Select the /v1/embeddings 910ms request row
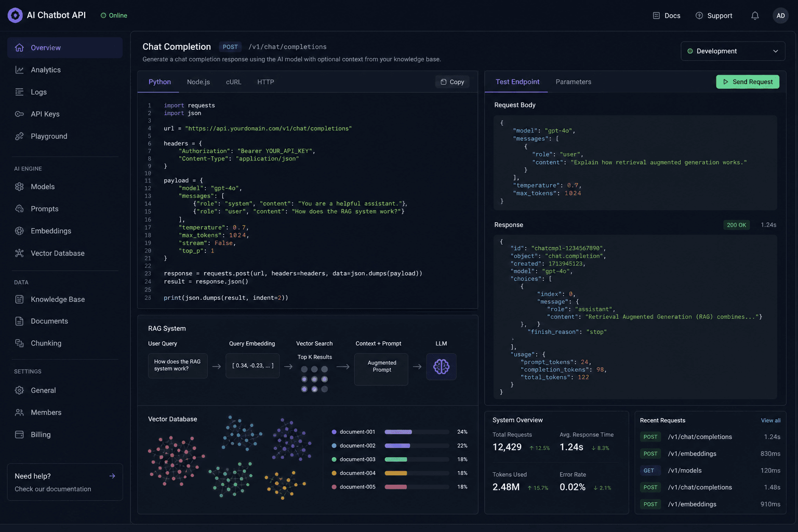 tap(710, 504)
